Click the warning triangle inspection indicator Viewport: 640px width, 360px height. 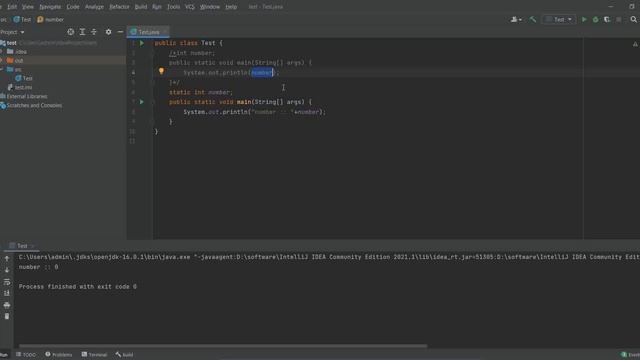(x=635, y=44)
